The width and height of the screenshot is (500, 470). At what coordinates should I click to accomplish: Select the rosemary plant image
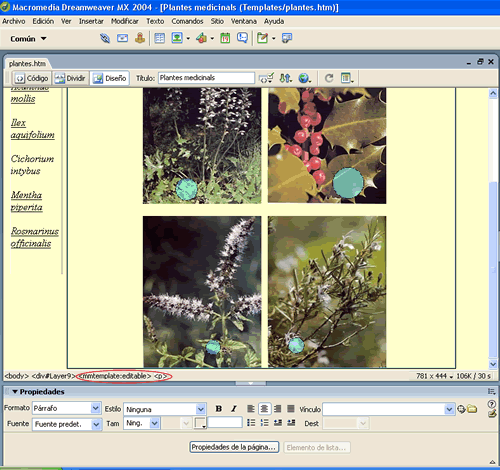click(x=327, y=292)
